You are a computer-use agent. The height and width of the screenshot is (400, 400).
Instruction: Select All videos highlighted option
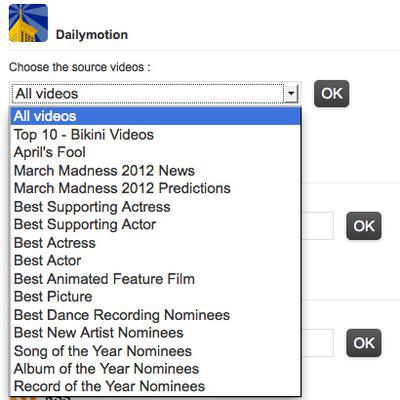pos(156,116)
